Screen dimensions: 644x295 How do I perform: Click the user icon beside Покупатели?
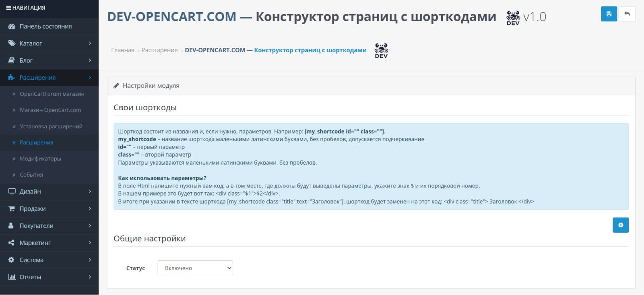coord(11,226)
